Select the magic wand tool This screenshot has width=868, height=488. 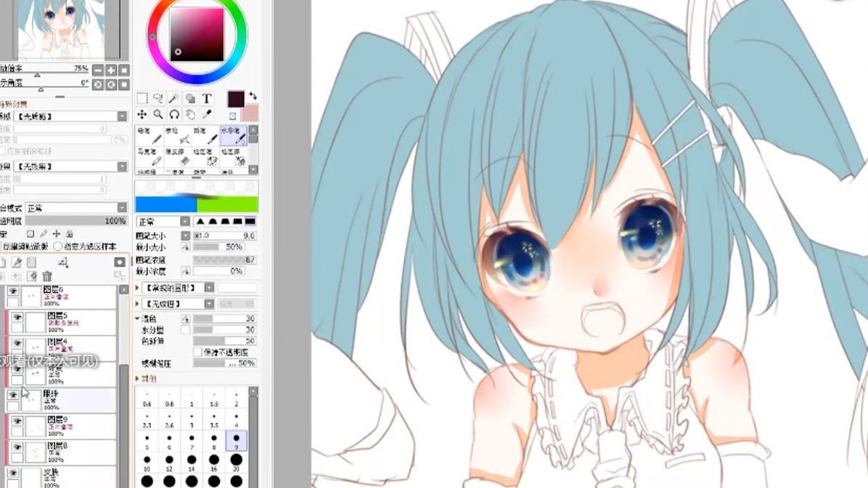[174, 99]
